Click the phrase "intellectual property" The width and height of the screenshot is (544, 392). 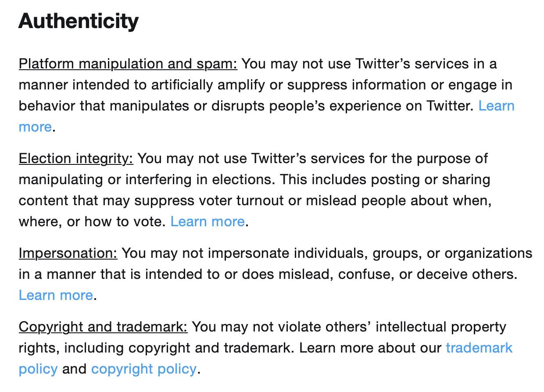tap(441, 327)
